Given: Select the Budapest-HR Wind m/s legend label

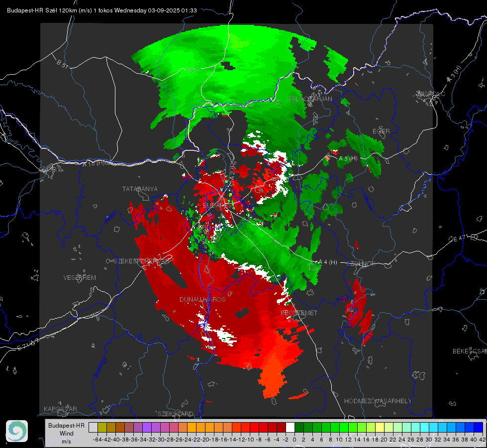Looking at the screenshot, I should 66,434.
